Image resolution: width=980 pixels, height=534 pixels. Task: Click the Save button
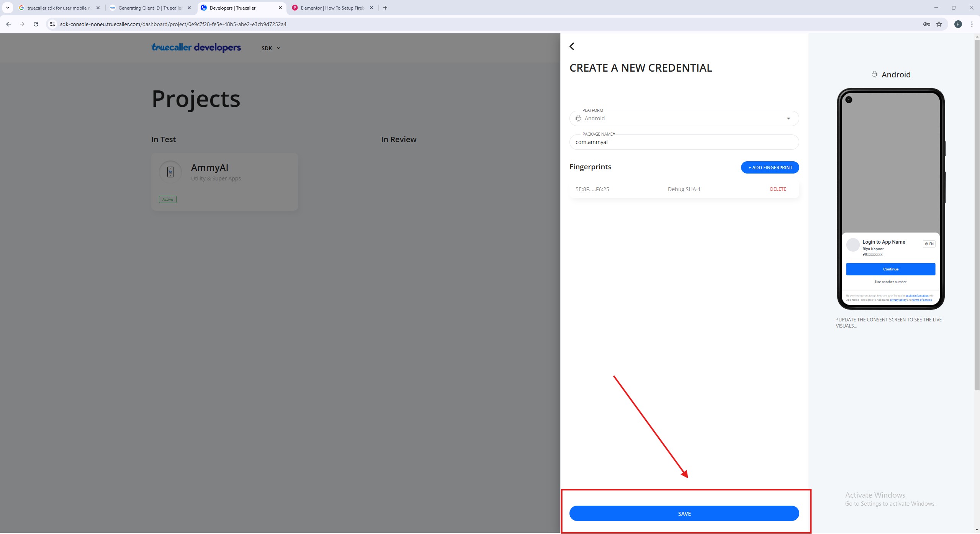pyautogui.click(x=684, y=513)
